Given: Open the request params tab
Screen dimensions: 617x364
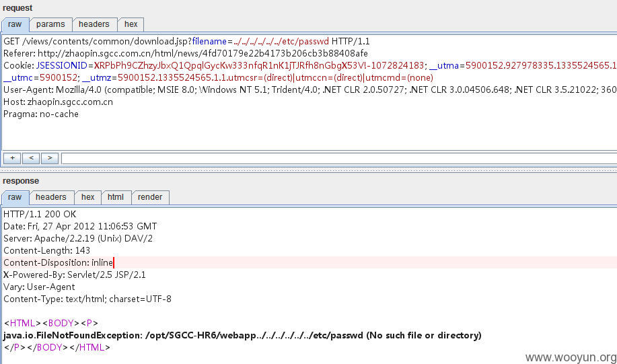Looking at the screenshot, I should point(50,24).
